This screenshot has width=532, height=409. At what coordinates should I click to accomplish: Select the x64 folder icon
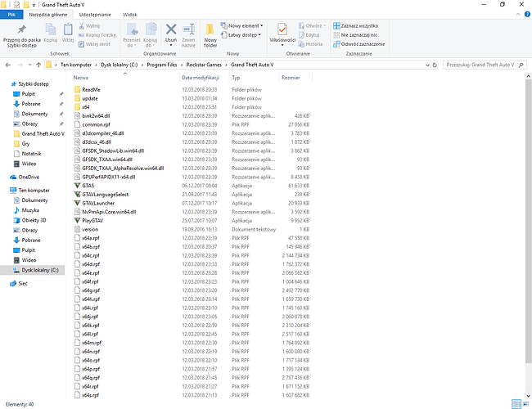click(78, 107)
